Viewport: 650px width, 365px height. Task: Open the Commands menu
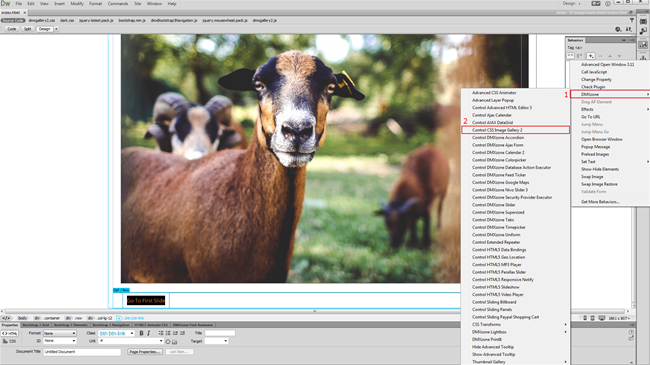click(118, 4)
